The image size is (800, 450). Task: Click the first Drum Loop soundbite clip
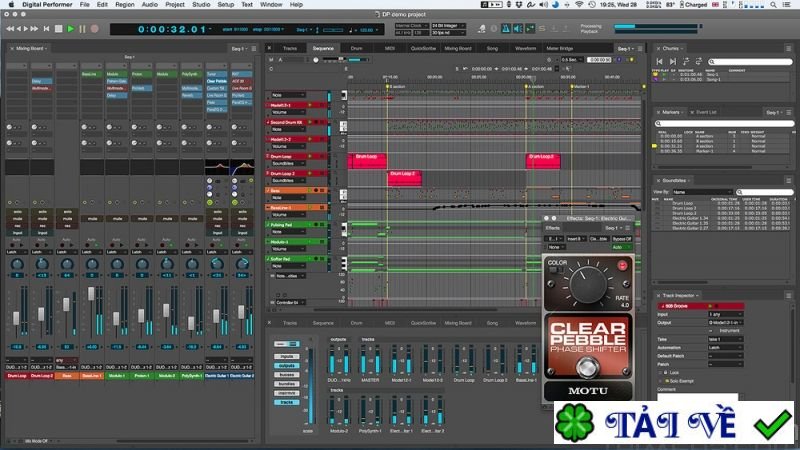(x=367, y=159)
